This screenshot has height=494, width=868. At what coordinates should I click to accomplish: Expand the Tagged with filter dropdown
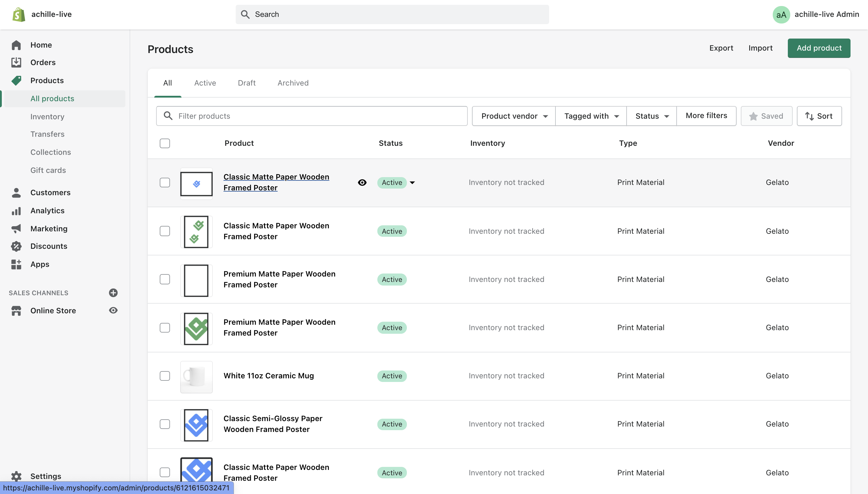(591, 116)
